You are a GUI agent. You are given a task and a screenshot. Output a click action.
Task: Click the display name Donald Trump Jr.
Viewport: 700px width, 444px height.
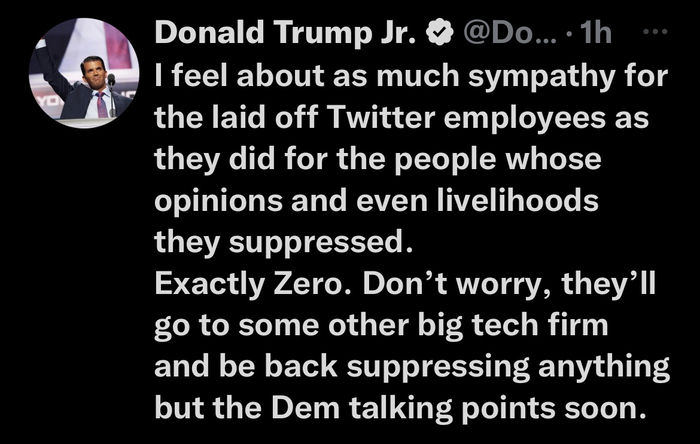(x=288, y=33)
